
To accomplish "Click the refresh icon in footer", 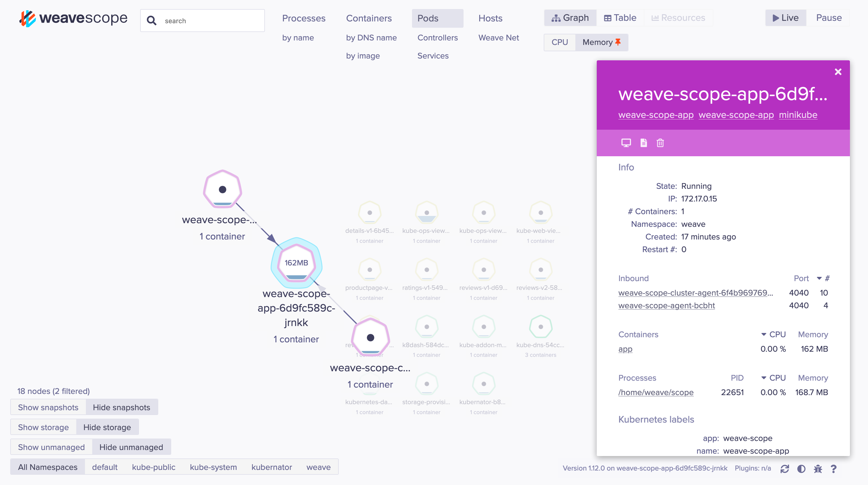I will [x=785, y=468].
